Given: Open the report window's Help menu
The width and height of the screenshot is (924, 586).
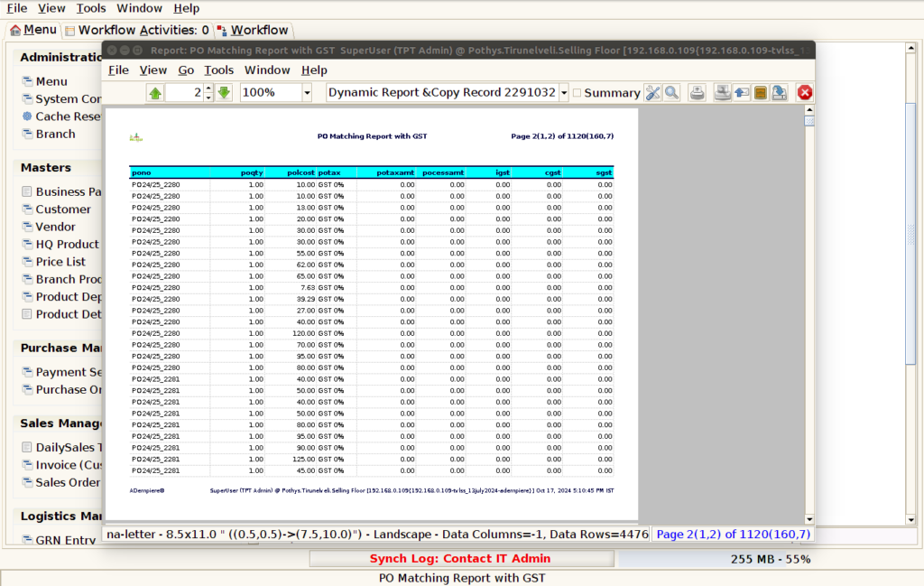Looking at the screenshot, I should [314, 70].
